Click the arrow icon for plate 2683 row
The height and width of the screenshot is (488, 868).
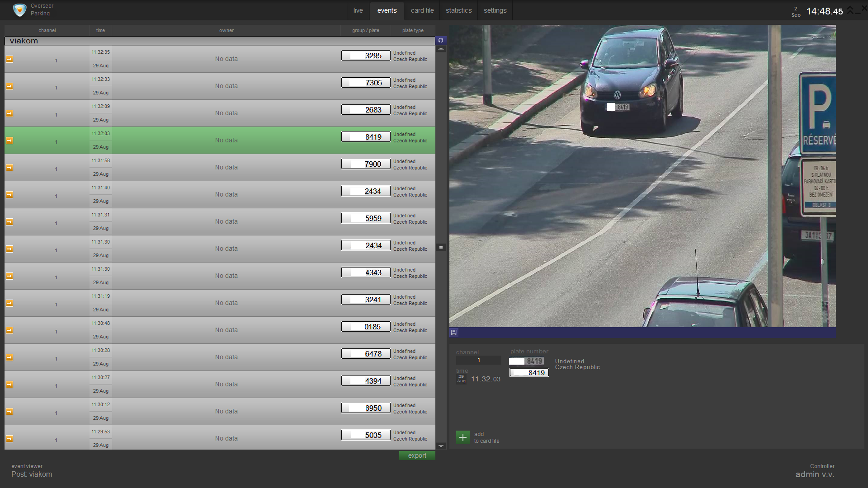(9, 113)
